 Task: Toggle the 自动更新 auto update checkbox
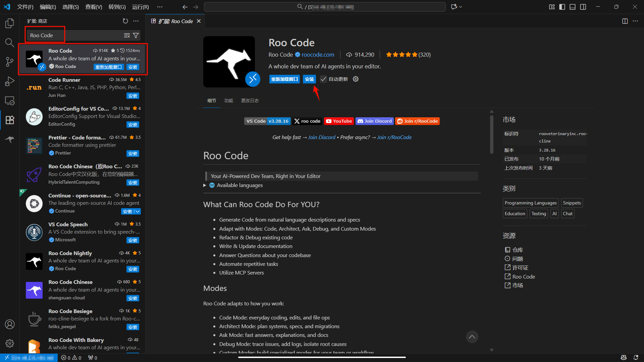(x=323, y=79)
